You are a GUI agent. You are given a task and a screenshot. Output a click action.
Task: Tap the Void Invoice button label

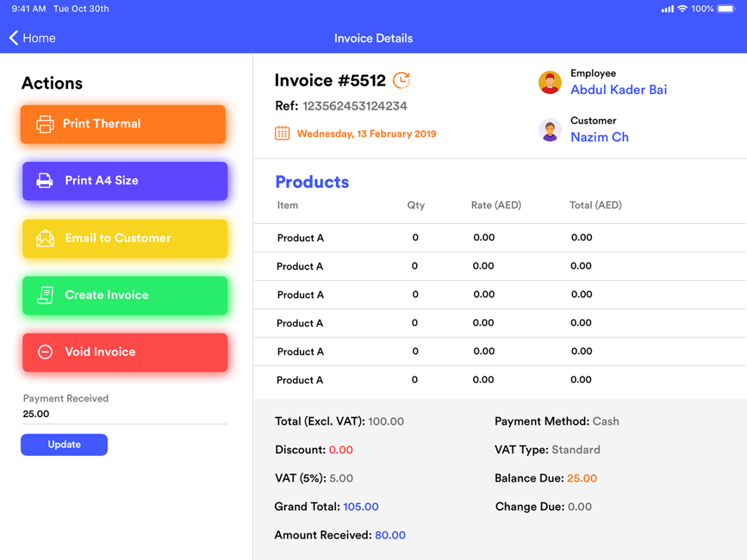point(100,352)
